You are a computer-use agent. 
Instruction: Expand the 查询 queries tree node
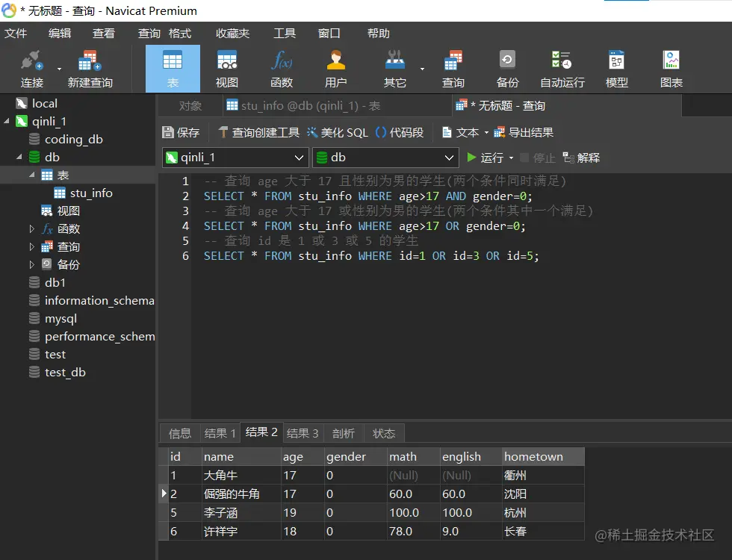(31, 247)
